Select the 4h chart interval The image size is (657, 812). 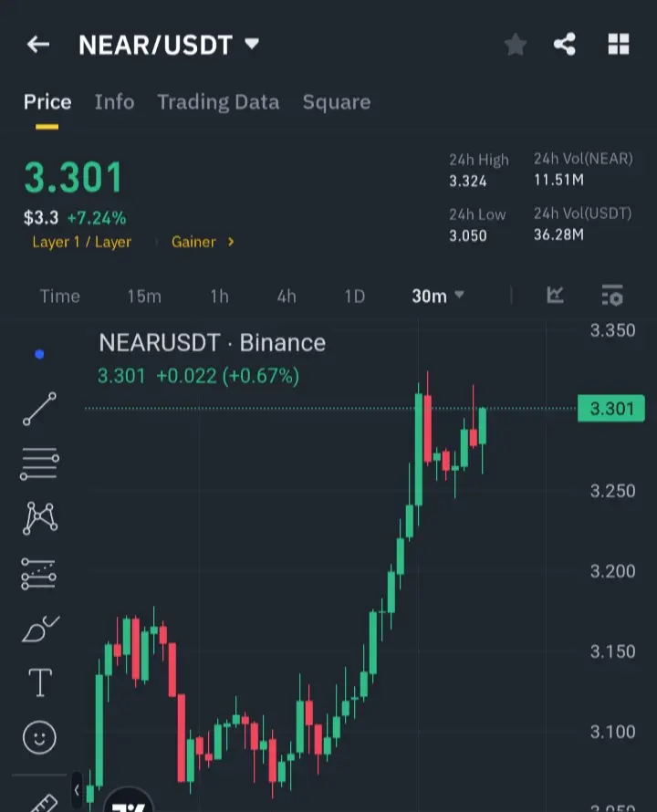pos(287,297)
